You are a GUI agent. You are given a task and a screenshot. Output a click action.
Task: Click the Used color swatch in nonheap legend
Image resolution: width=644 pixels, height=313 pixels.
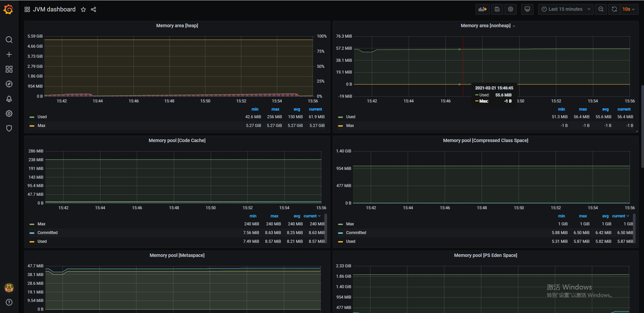point(340,117)
